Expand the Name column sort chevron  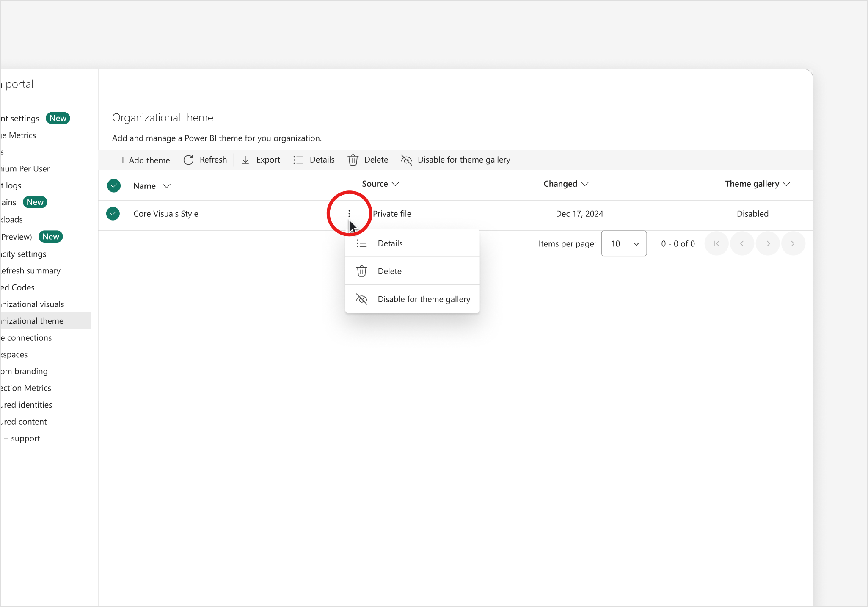(167, 186)
